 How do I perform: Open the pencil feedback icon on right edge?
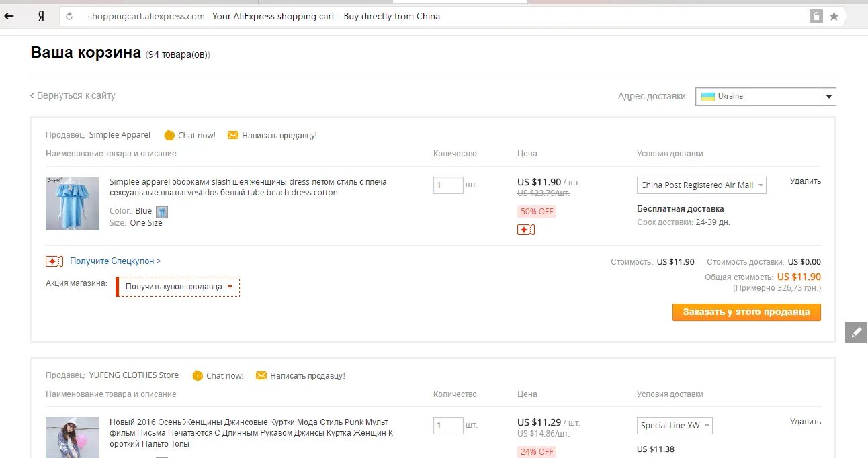point(856,332)
